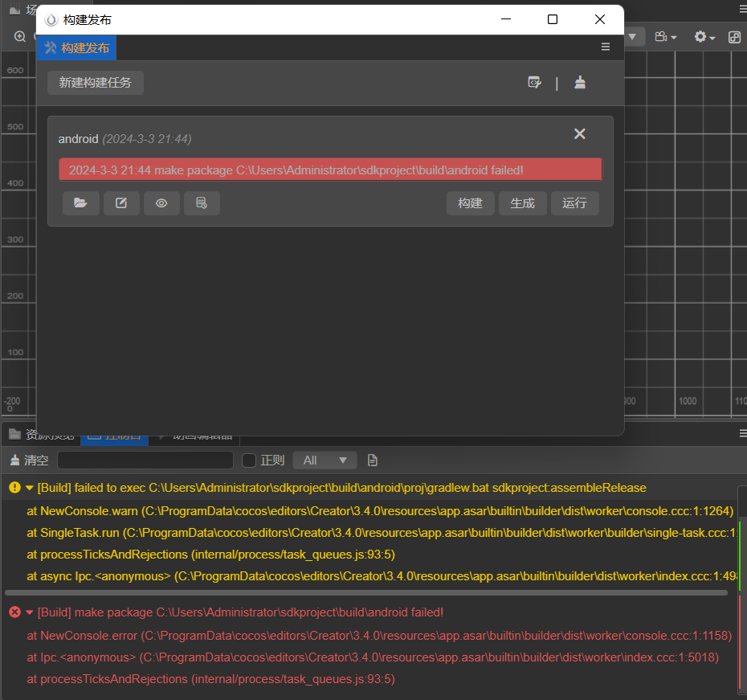Click the 运行 run button
The width and height of the screenshot is (747, 700).
click(x=574, y=203)
